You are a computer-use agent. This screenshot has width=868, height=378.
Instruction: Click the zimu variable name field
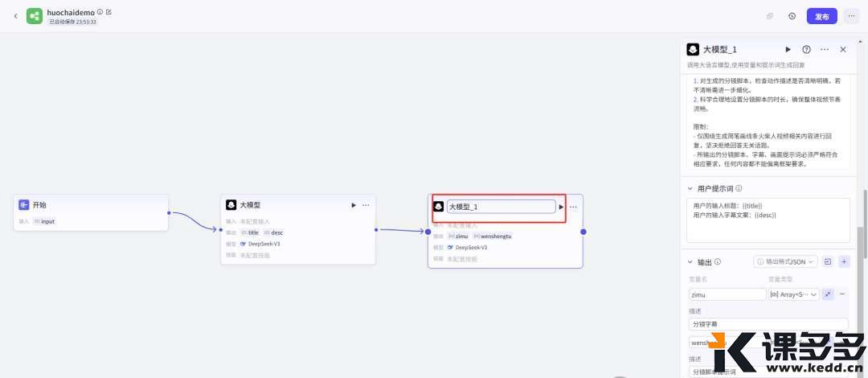point(727,295)
